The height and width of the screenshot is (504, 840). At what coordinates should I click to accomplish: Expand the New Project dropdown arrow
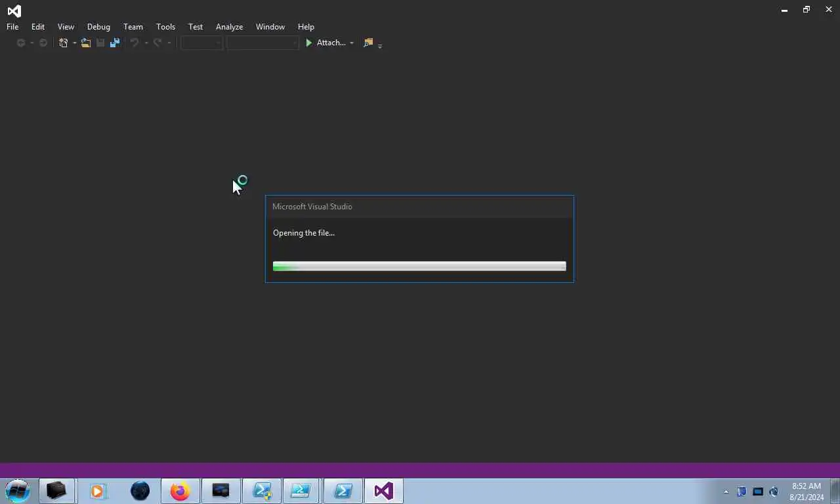(74, 43)
